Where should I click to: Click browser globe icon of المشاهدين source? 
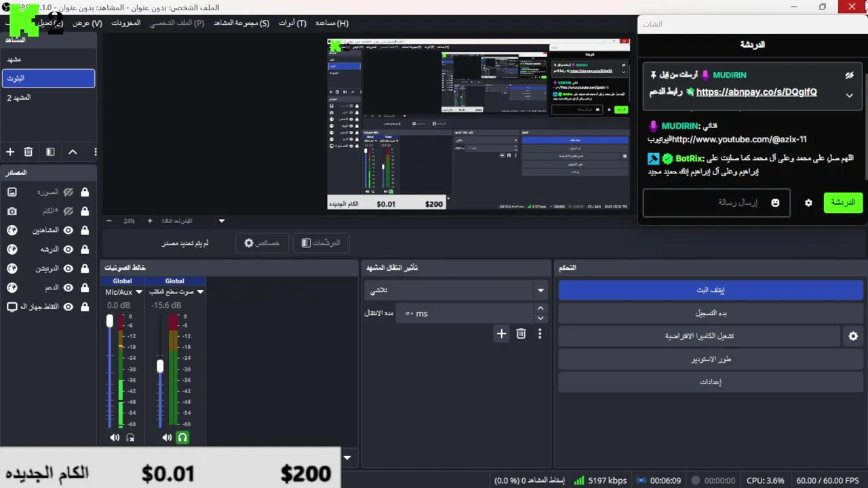tap(12, 230)
